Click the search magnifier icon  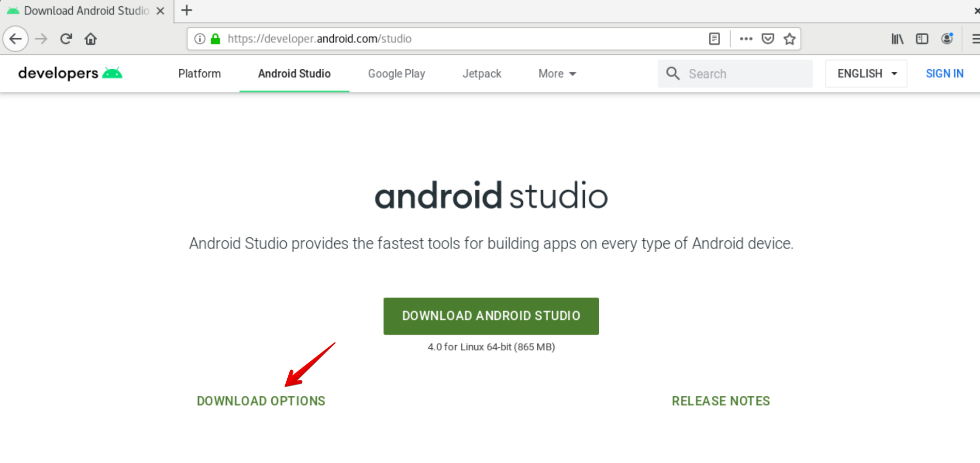tap(673, 73)
